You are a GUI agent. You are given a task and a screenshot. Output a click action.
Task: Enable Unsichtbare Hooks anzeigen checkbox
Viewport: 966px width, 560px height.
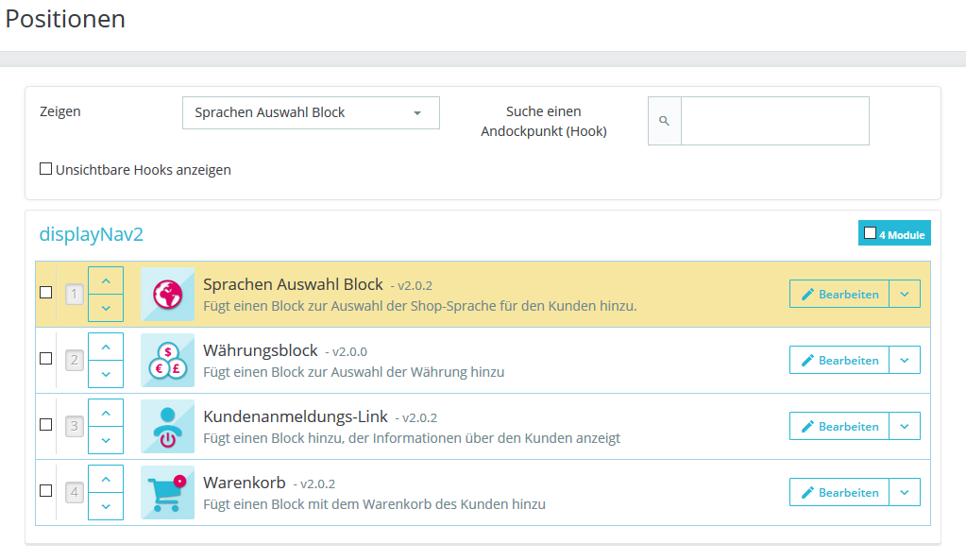coord(45,169)
